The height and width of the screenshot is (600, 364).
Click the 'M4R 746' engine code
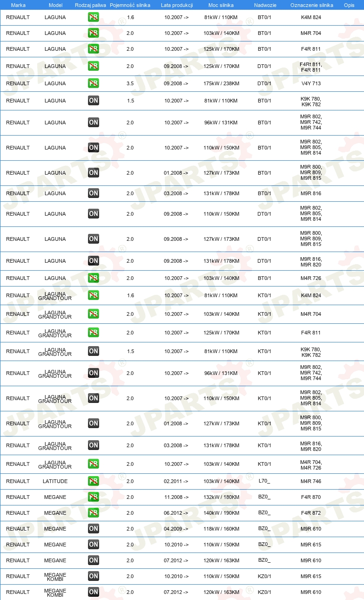pyautogui.click(x=311, y=481)
